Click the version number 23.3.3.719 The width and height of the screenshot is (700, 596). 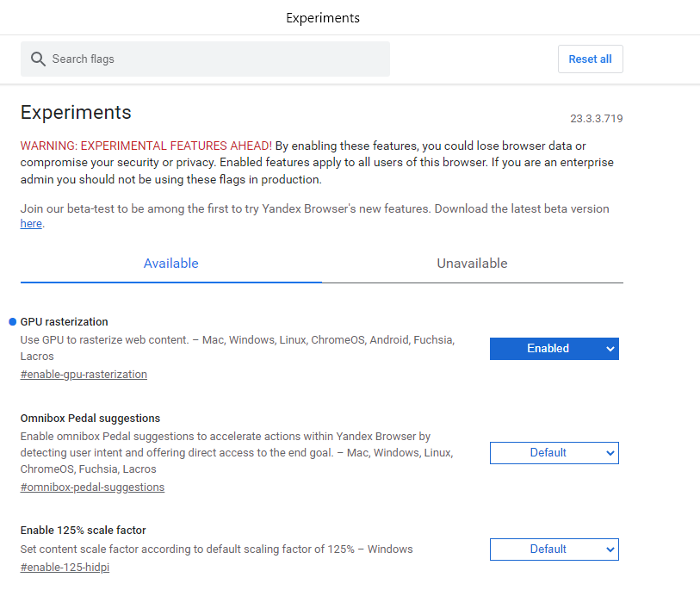click(596, 119)
